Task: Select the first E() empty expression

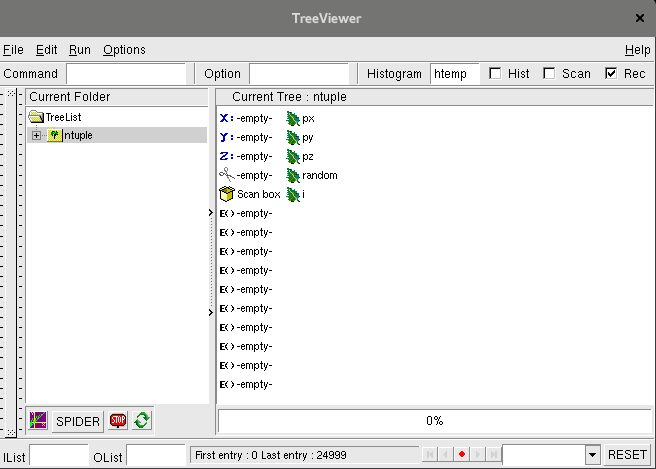Action: 246,213
